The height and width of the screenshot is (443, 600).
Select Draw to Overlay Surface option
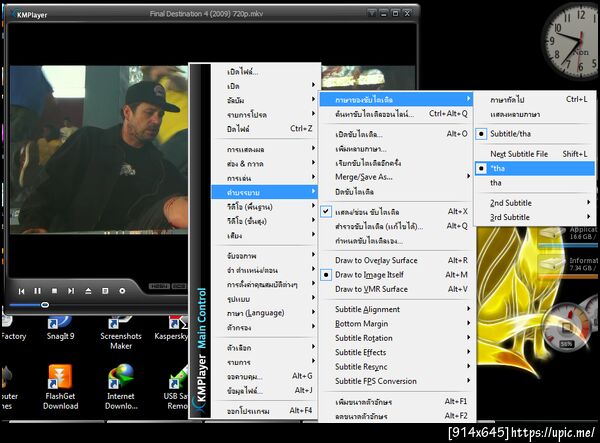[396, 261]
